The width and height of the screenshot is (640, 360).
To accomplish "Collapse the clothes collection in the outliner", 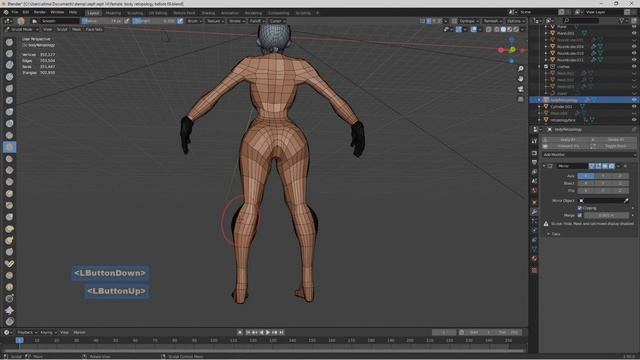I will click(540, 67).
